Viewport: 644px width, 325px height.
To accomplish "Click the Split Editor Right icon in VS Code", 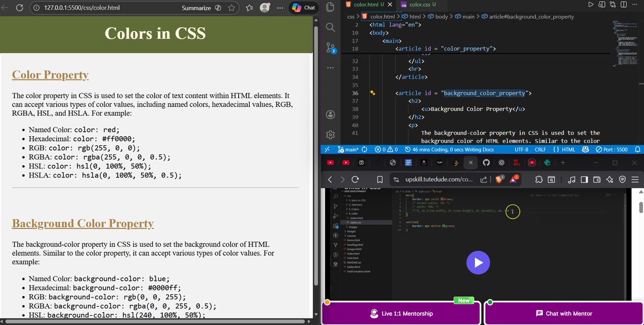I will coord(624,4).
